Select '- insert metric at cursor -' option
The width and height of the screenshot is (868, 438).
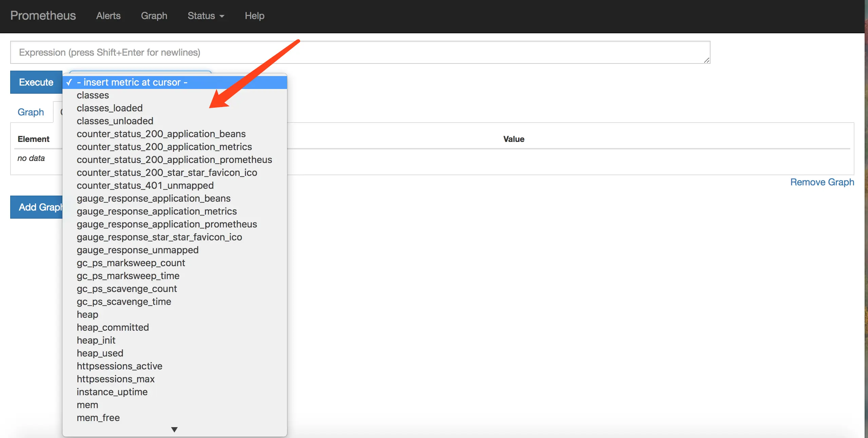tap(132, 83)
